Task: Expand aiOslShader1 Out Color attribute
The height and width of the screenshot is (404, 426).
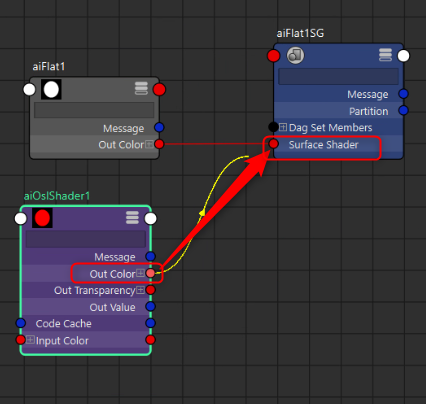Action: [141, 273]
